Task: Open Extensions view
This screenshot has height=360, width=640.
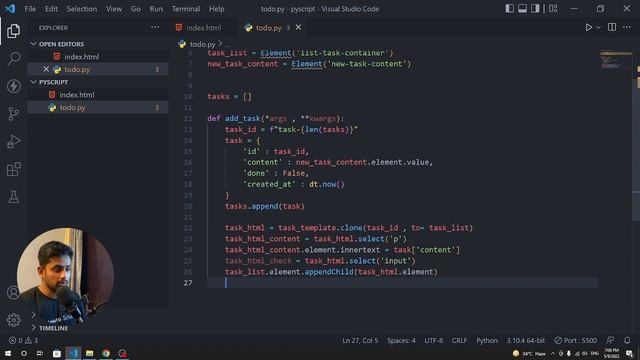Action: coord(13,169)
